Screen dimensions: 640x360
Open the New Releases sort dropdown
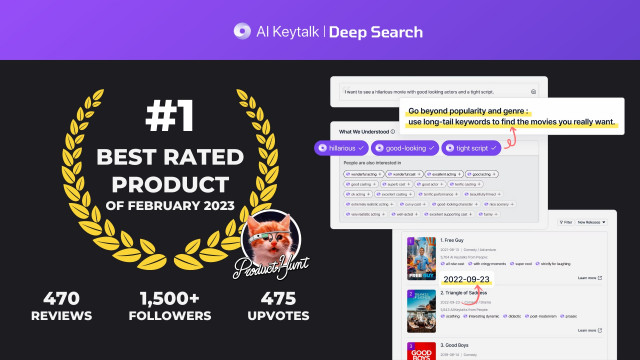(x=591, y=222)
